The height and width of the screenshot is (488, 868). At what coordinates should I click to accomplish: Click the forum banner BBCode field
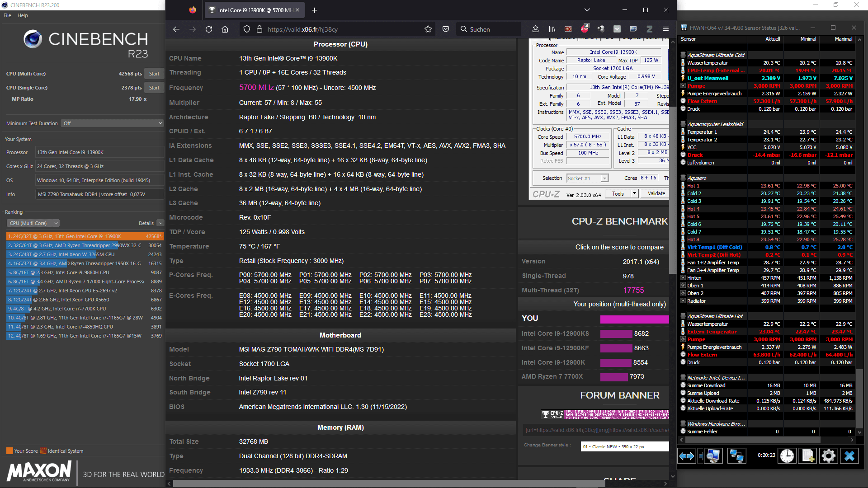[596, 430]
